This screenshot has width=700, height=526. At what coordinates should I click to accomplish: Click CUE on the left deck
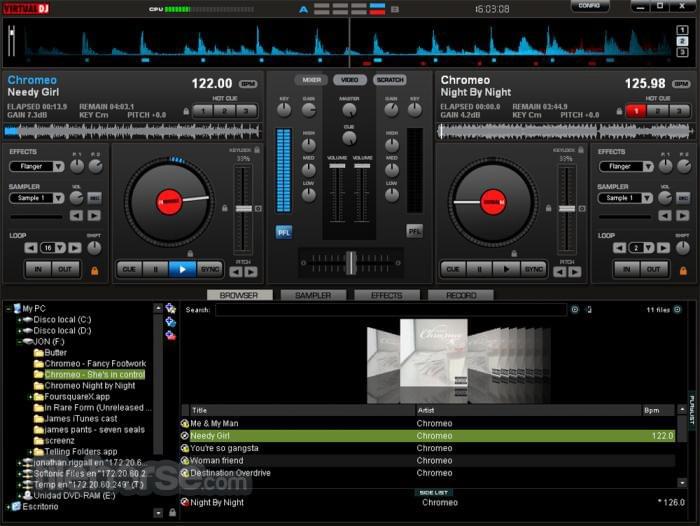coord(129,269)
